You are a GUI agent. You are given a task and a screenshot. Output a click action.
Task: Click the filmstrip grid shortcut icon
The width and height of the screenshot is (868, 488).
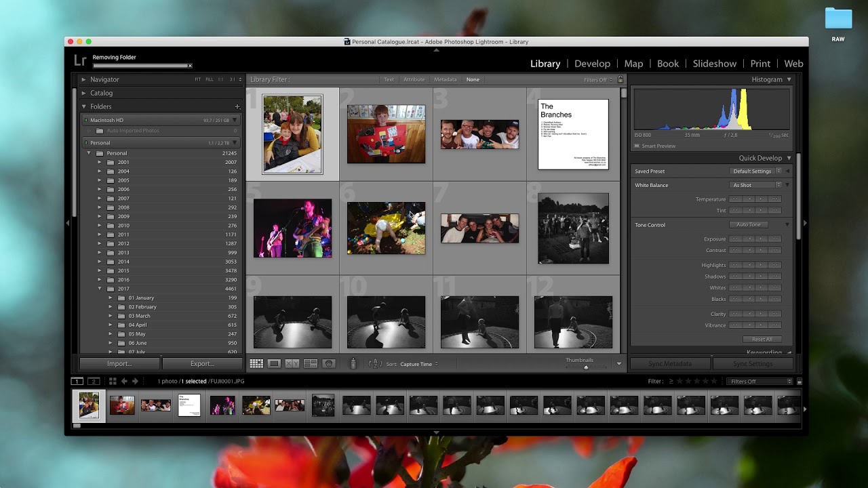coord(113,382)
